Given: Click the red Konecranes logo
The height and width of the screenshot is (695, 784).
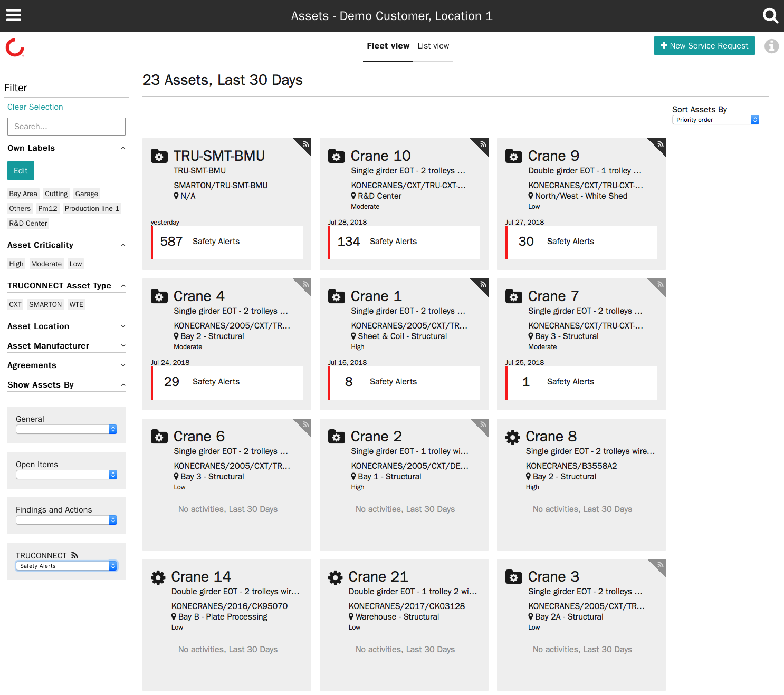Looking at the screenshot, I should [x=15, y=47].
